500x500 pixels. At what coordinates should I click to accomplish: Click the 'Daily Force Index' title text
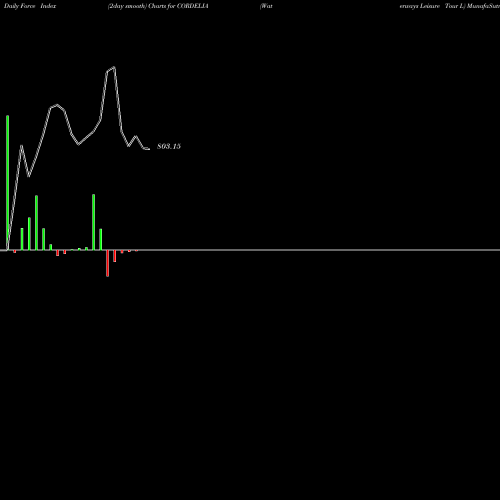30,6
